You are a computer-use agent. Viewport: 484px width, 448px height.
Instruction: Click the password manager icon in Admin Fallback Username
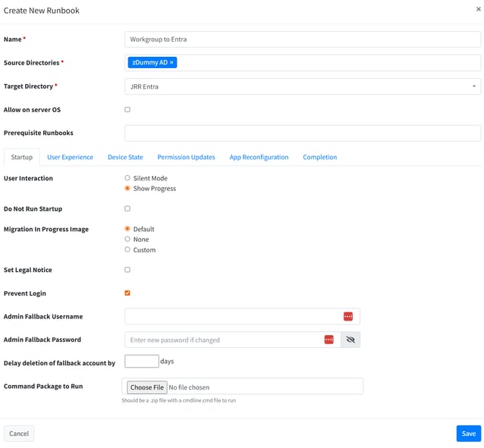(x=348, y=316)
